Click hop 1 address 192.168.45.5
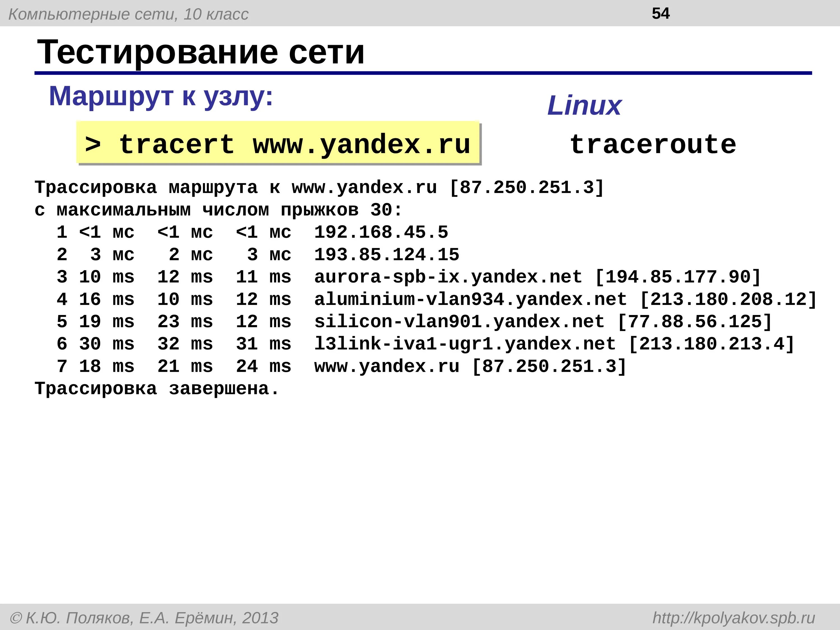The image size is (840, 630). pos(381,232)
